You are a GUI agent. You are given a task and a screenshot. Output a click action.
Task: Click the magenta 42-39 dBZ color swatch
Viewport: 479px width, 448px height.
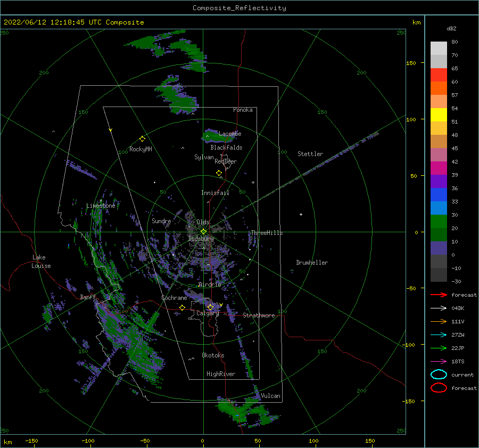(439, 168)
